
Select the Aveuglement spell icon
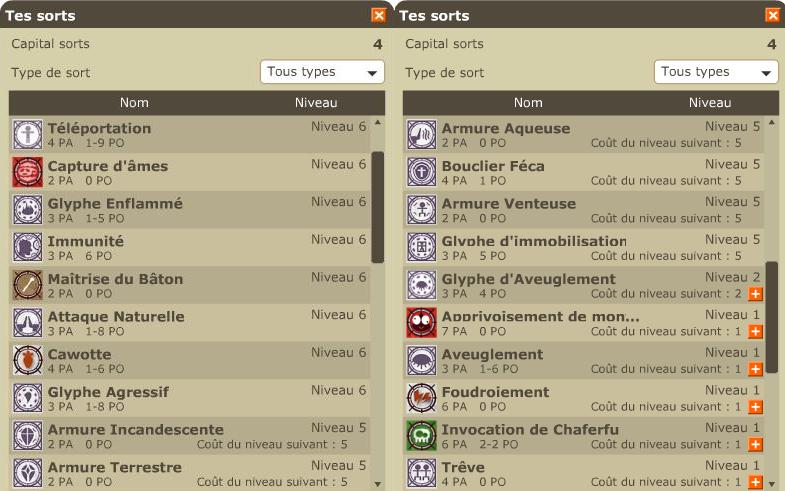(422, 360)
